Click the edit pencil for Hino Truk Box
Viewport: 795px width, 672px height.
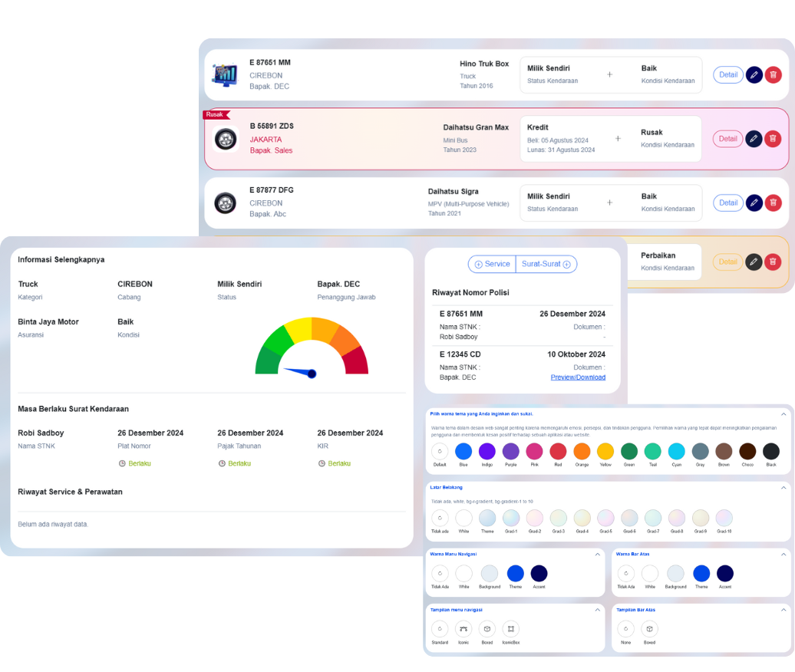[x=754, y=75]
